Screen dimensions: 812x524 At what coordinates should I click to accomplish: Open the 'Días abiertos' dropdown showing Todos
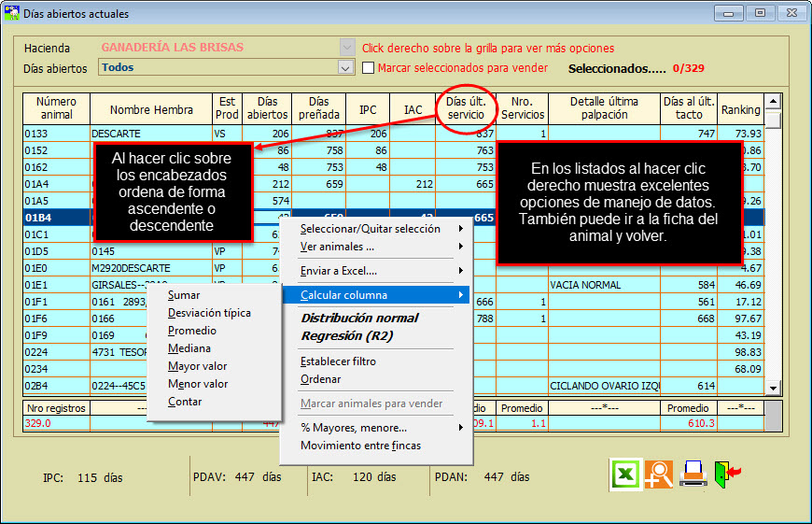[x=345, y=68]
